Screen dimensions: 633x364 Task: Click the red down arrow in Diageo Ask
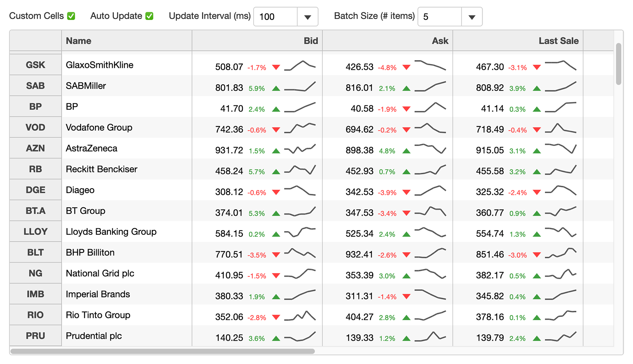pos(406,192)
